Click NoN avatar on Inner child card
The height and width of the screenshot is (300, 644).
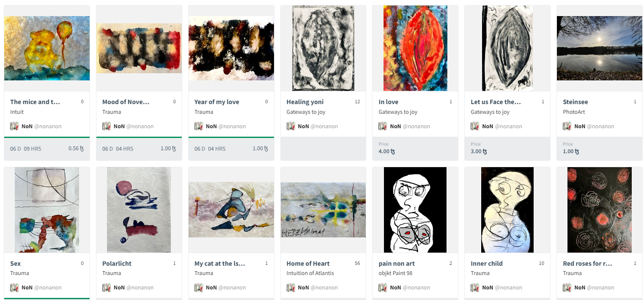475,287
